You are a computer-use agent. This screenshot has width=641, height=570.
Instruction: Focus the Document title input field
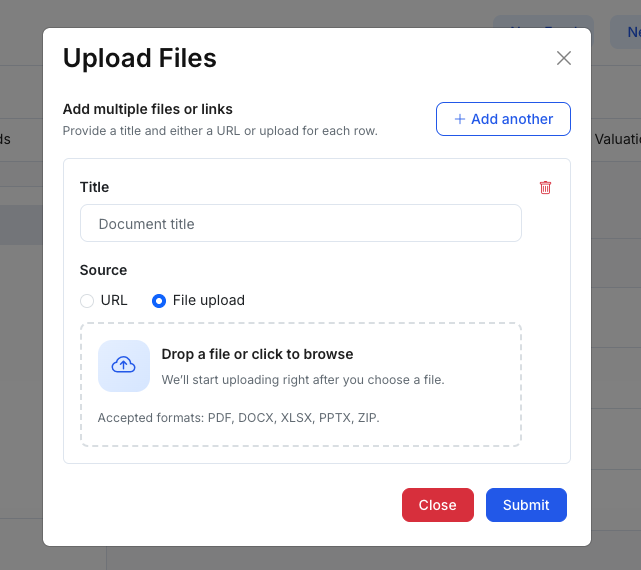tap(300, 224)
